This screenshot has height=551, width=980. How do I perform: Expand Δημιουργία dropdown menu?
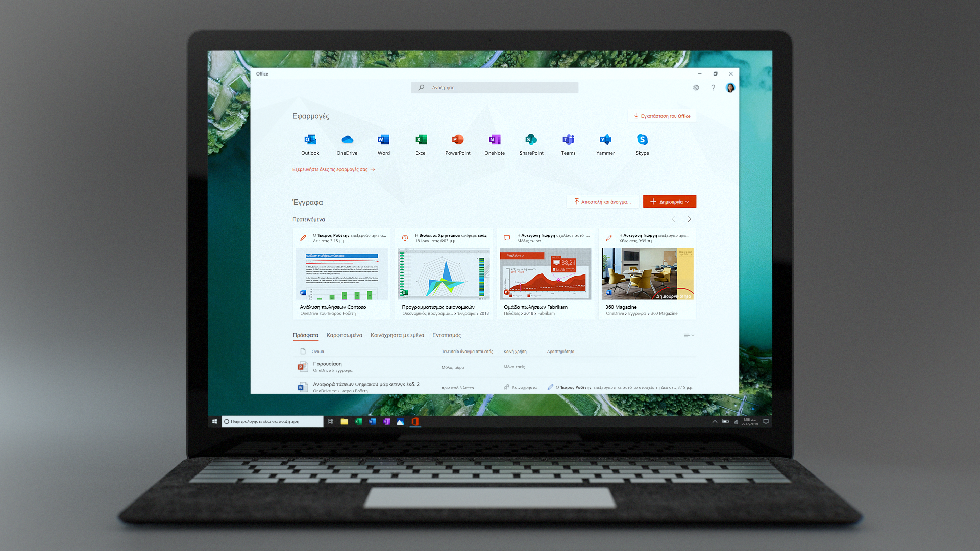[x=689, y=201]
